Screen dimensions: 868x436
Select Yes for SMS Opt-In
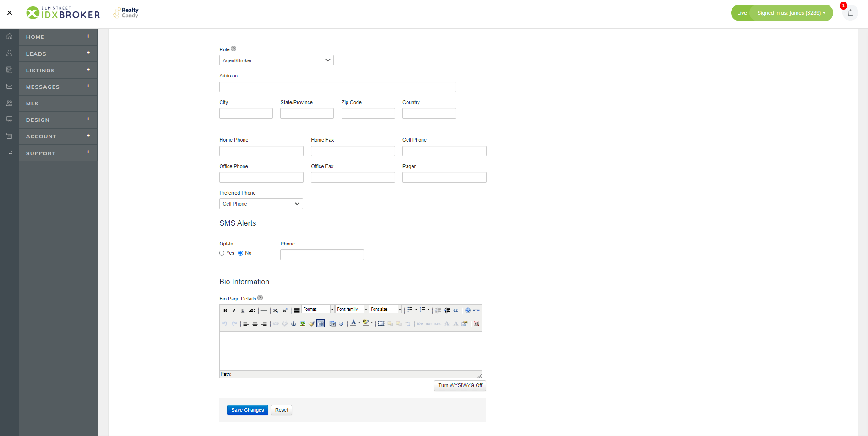pyautogui.click(x=222, y=253)
